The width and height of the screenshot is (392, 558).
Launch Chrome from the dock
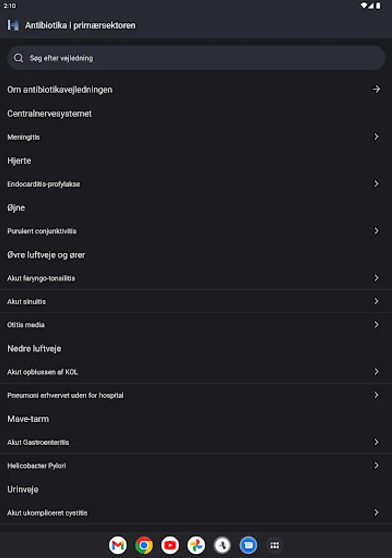point(144,545)
